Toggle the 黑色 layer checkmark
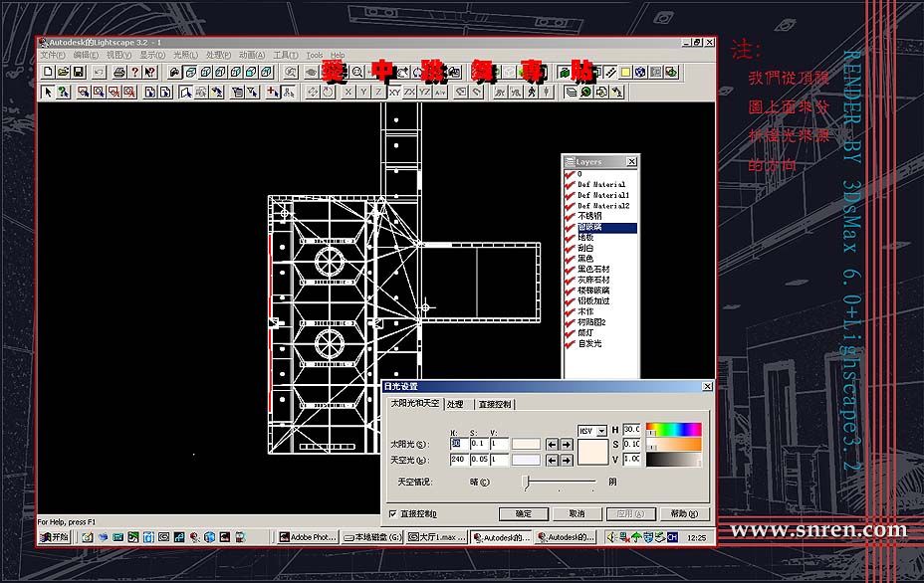The image size is (924, 583). pos(570,259)
